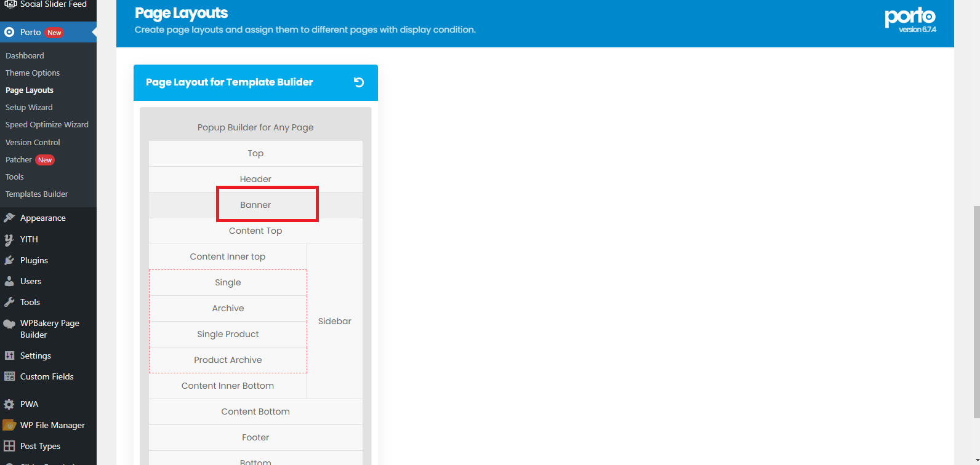
Task: Select the Banner layout block
Action: pos(255,205)
